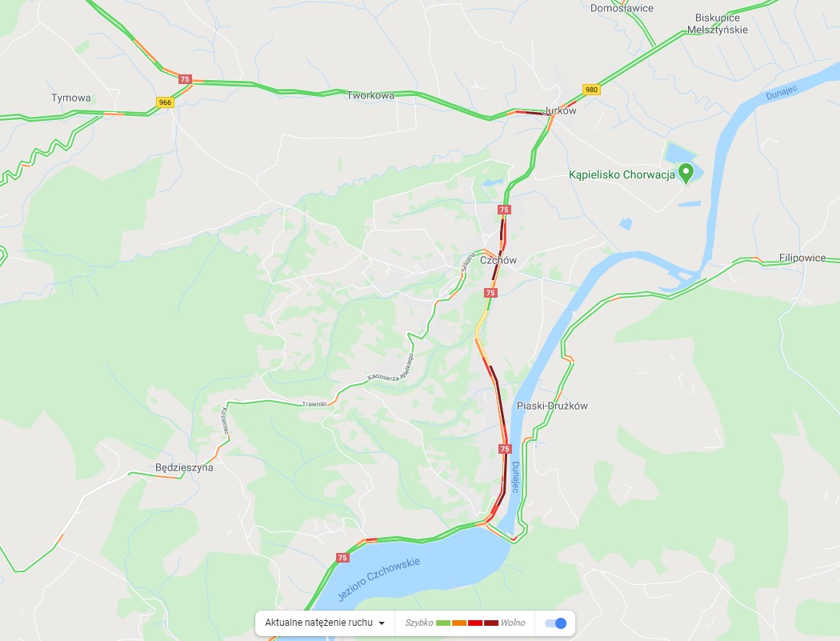Click the Piaski-Drużków label
Viewport: 840px width, 641px height.
[552, 406]
